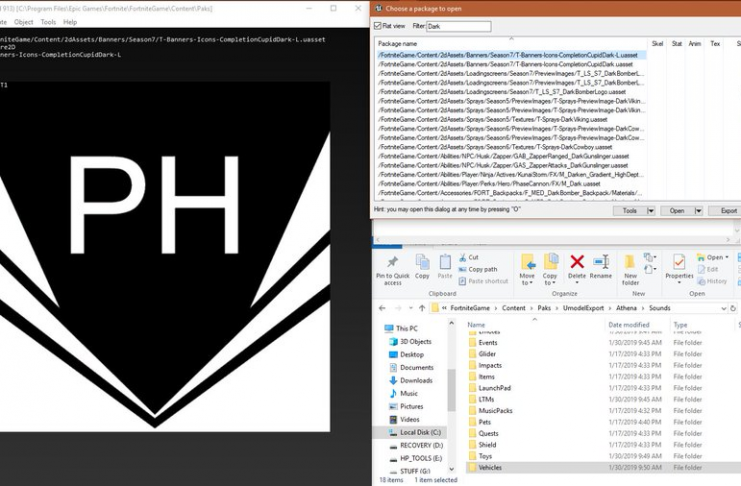741x486 pixels.
Task: Expand the address bar history dropdown
Action: 724,308
